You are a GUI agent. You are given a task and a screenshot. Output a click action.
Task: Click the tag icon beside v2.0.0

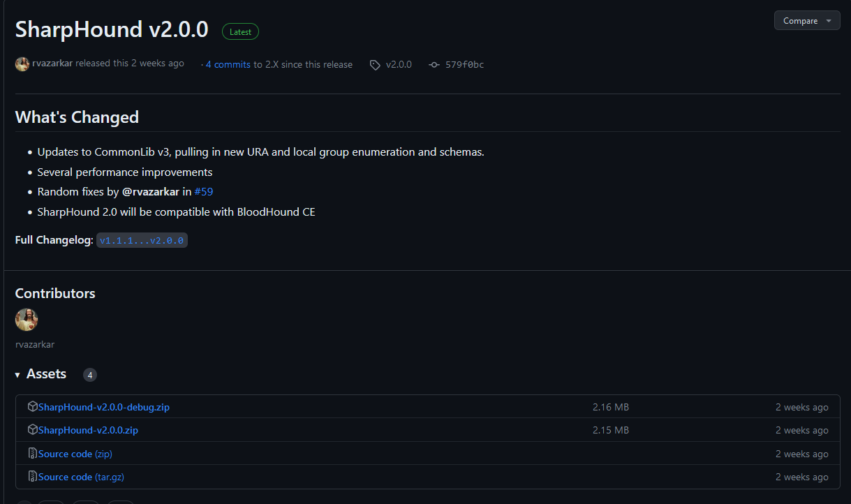pyautogui.click(x=376, y=65)
